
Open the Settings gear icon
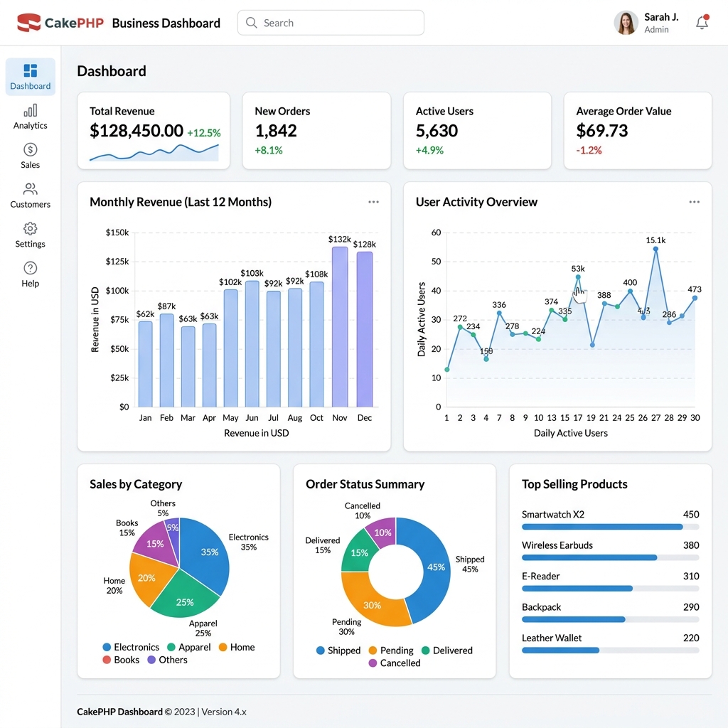coord(30,228)
